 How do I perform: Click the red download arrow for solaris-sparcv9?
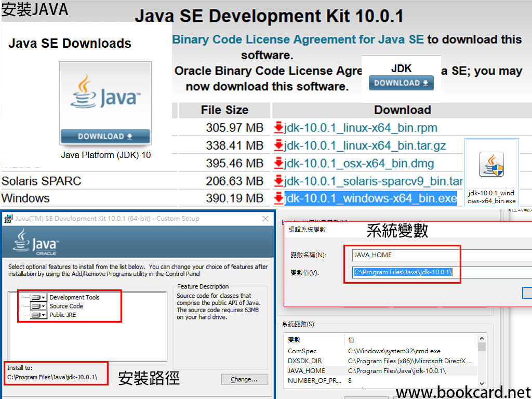(x=278, y=181)
